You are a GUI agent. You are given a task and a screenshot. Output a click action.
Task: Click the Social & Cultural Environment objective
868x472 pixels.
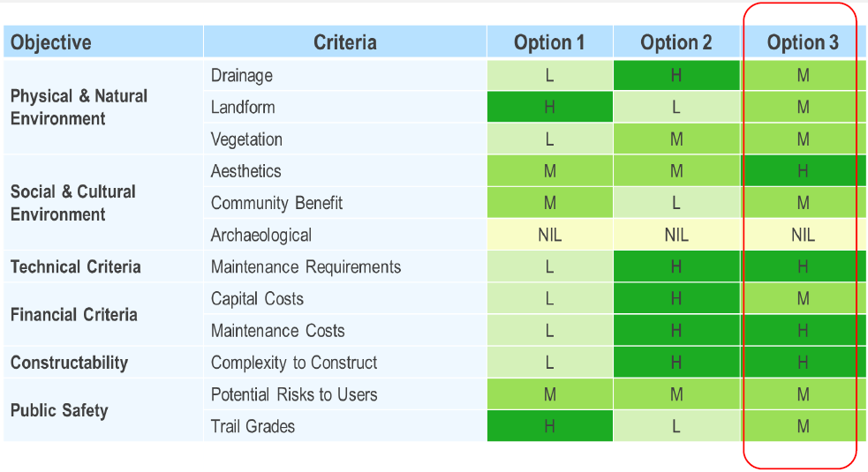pyautogui.click(x=72, y=203)
